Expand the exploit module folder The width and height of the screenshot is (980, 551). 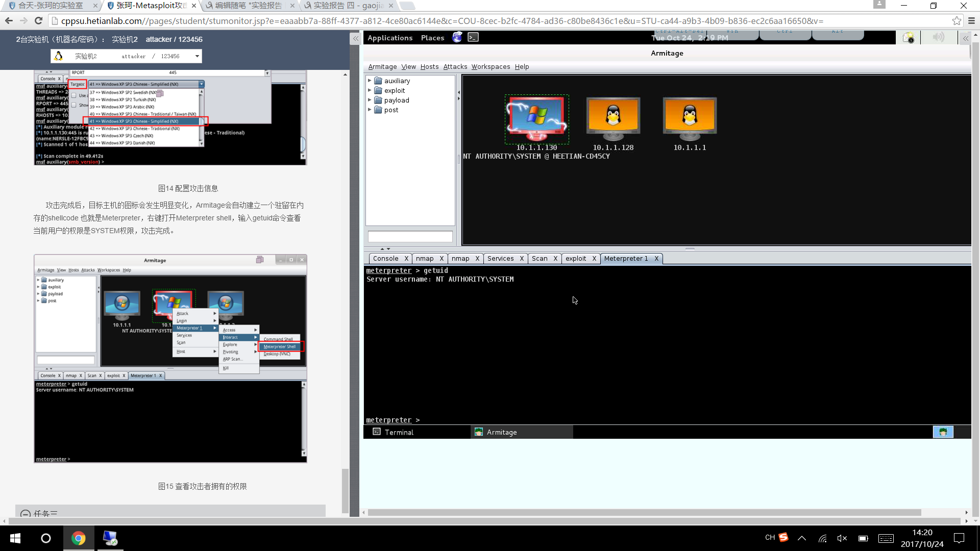point(370,90)
